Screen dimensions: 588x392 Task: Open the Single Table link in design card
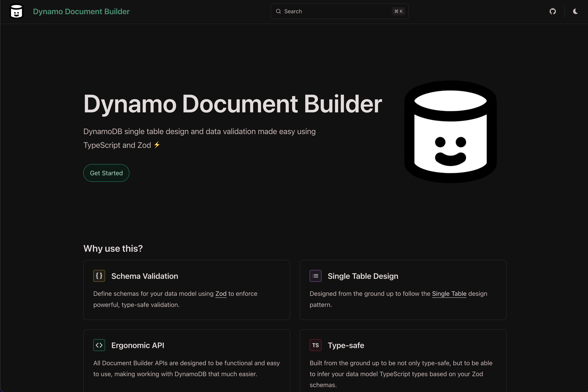pos(449,294)
